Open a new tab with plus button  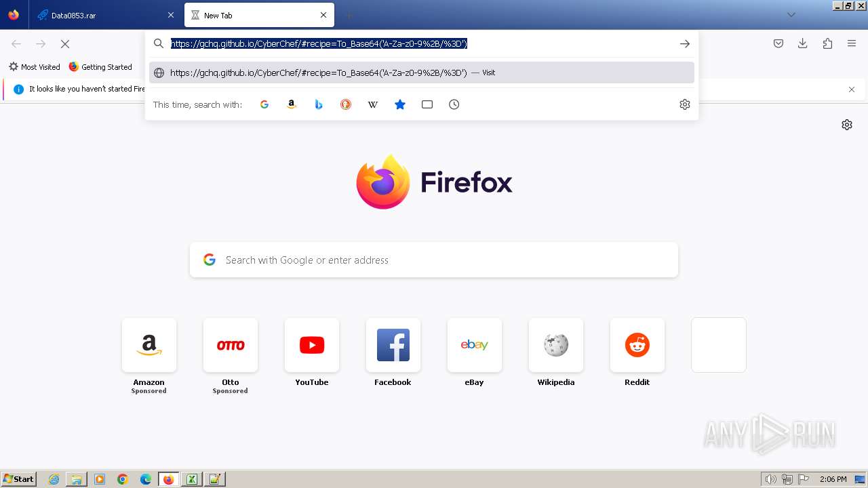coord(349,15)
